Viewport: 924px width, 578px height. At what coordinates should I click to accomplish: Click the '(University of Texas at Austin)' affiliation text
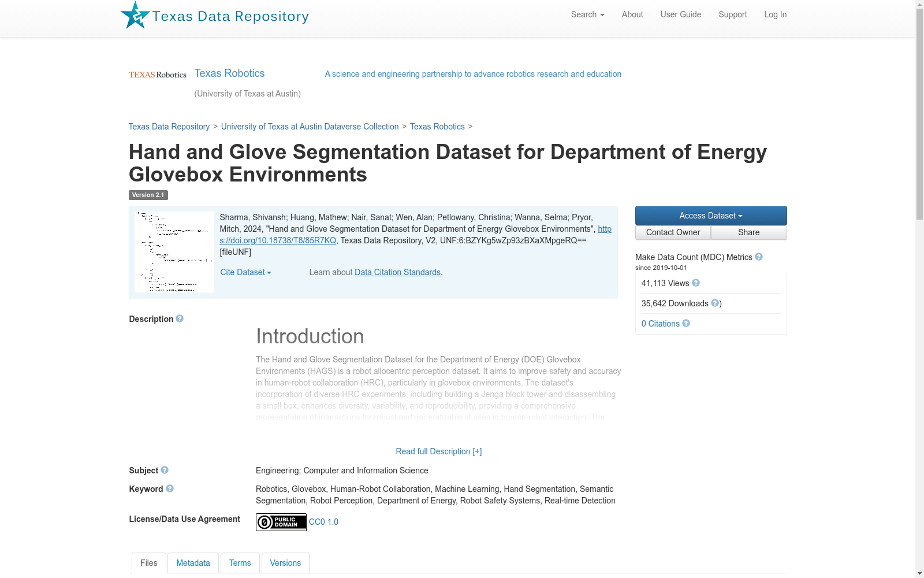point(248,94)
